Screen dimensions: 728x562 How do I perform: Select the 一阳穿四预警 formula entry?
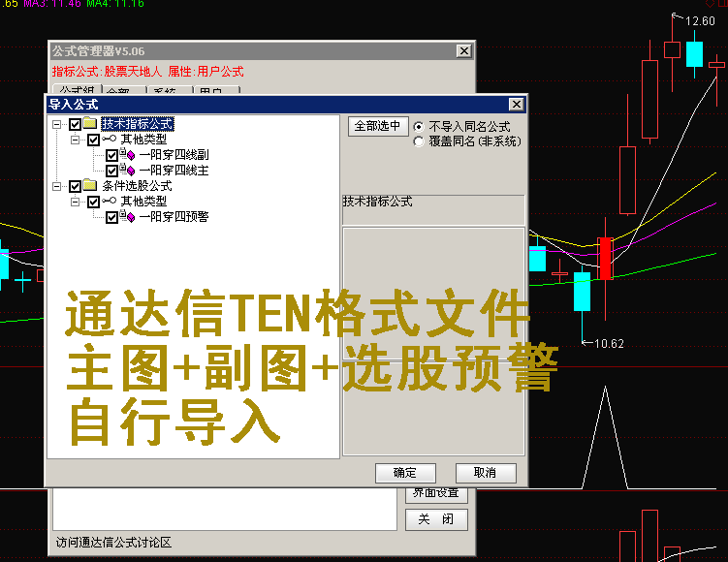(174, 217)
